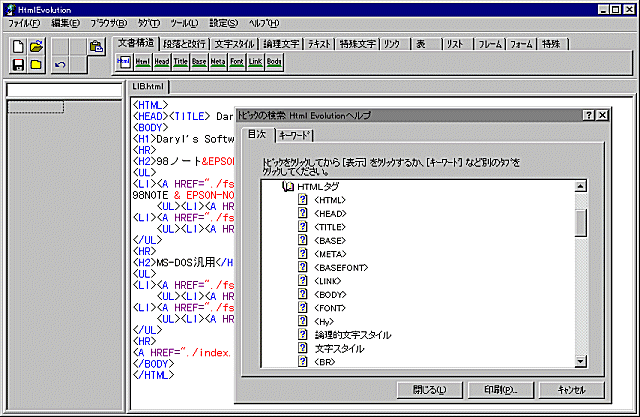This screenshot has width=640, height=417.
Task: Click the help list scroll-down arrow
Action: [580, 361]
